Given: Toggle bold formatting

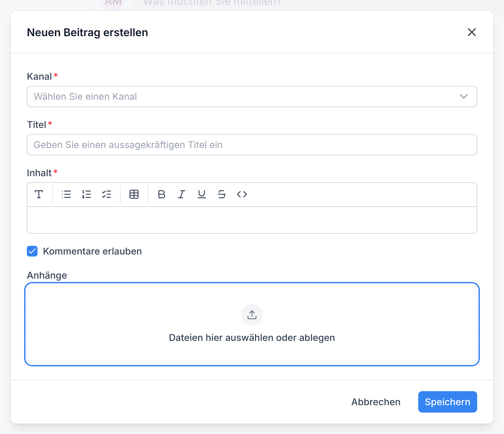Looking at the screenshot, I should 162,194.
